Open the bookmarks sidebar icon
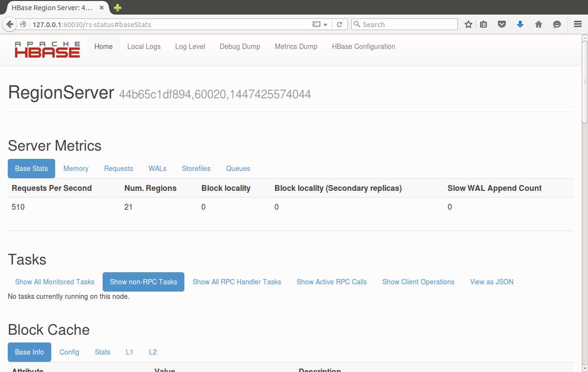The image size is (588, 372). [483, 24]
